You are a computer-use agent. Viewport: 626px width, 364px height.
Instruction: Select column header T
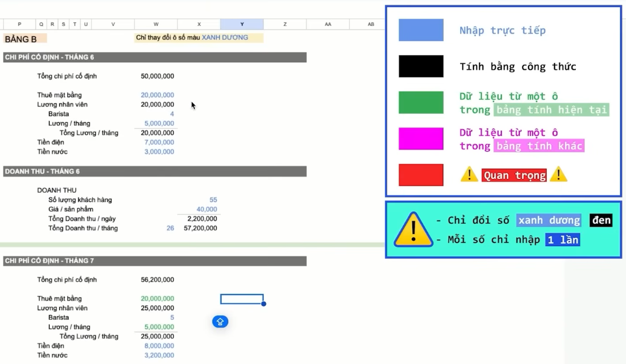pyautogui.click(x=74, y=24)
